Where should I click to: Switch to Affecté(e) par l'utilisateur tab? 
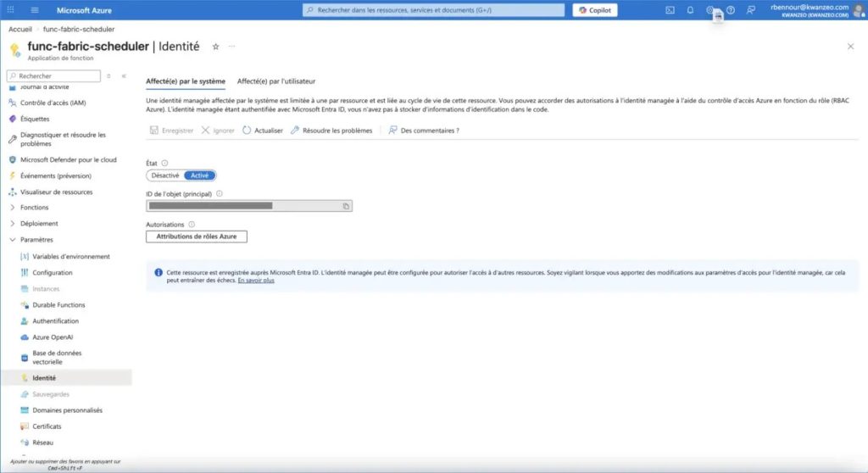pyautogui.click(x=276, y=81)
